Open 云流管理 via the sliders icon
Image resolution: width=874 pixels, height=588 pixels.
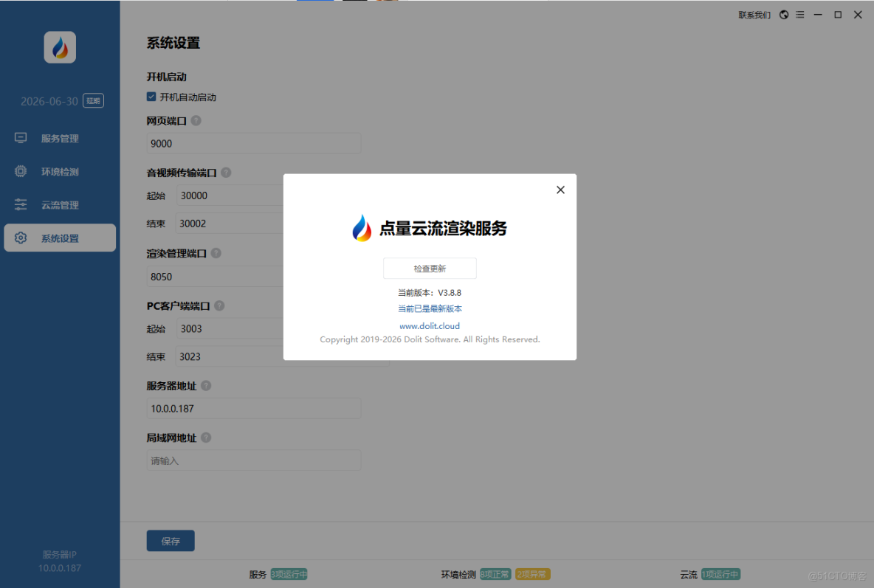coord(21,204)
